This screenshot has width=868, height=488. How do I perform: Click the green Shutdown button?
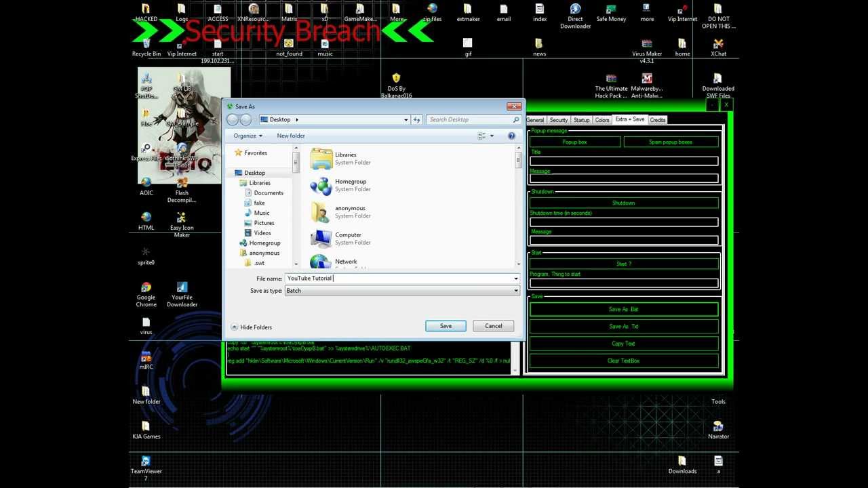coord(624,203)
